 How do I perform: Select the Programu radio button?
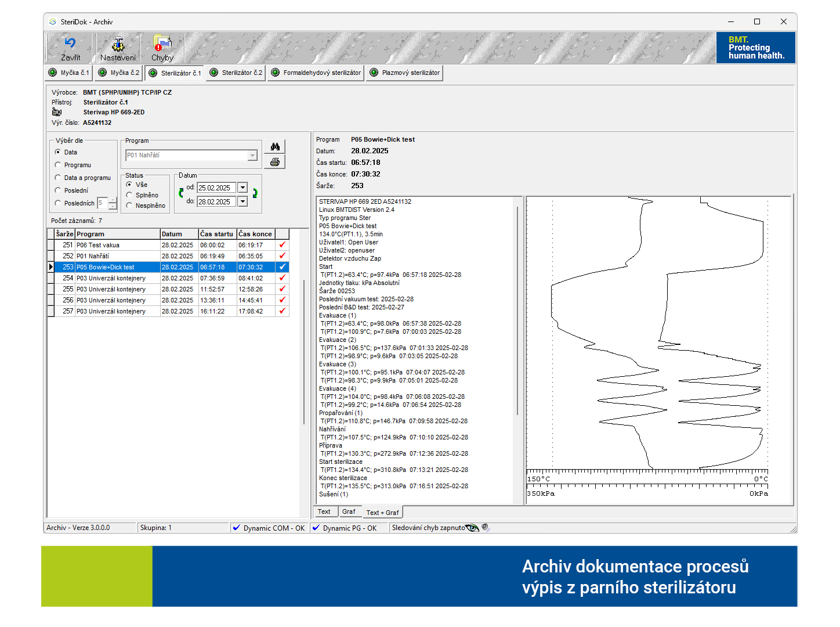point(58,165)
